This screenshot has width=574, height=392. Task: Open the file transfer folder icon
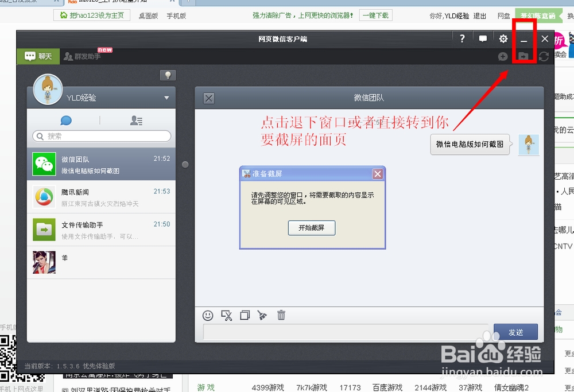pyautogui.click(x=524, y=56)
